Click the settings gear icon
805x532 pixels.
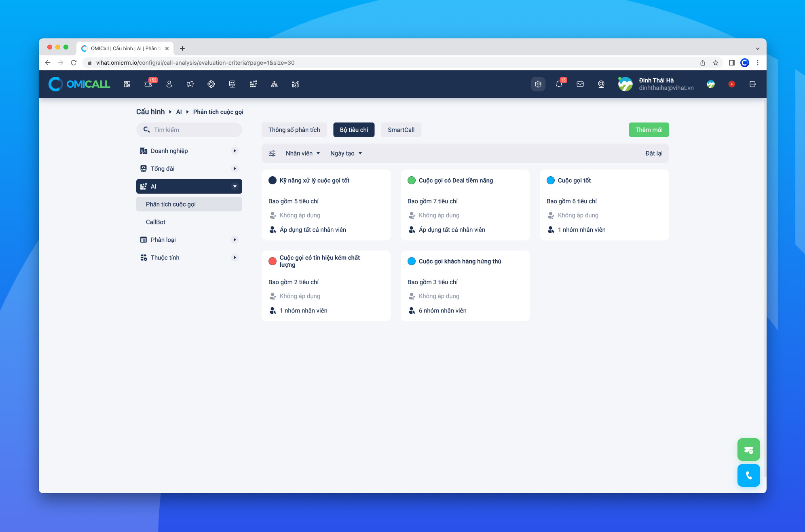pos(538,84)
